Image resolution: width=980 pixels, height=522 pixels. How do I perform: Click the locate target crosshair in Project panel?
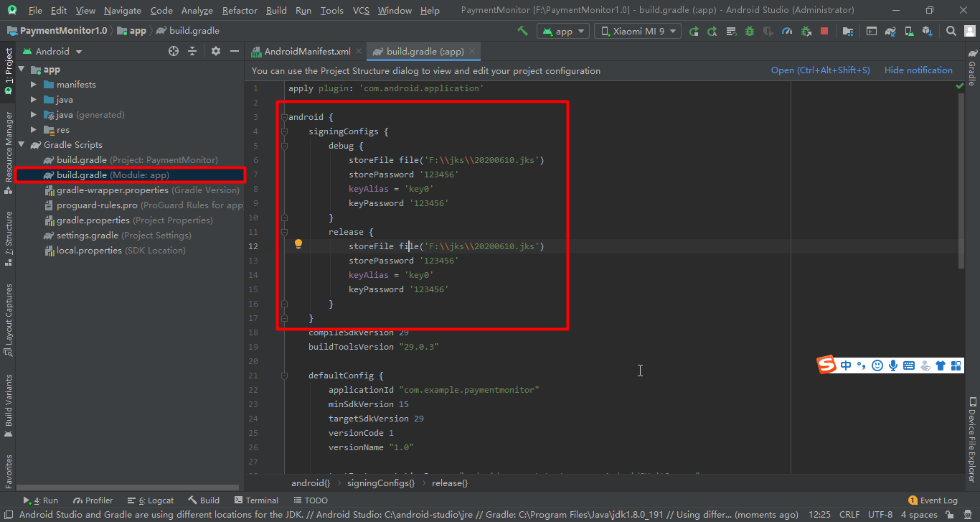[x=173, y=51]
